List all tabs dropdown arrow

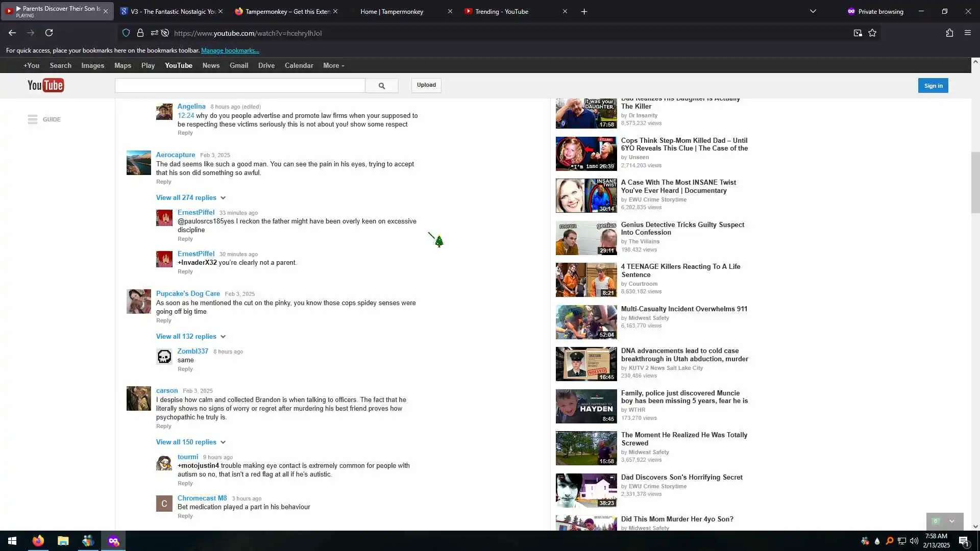click(813, 11)
